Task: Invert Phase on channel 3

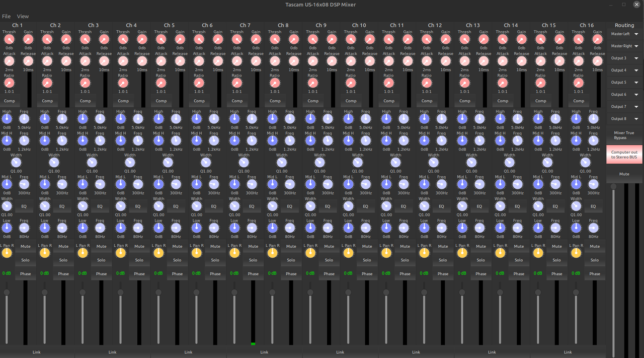Action: tap(101, 274)
